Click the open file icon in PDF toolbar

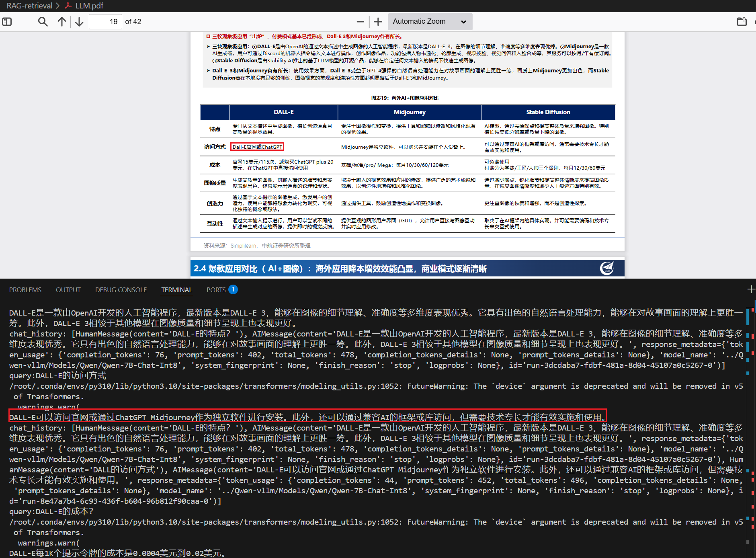pos(742,22)
